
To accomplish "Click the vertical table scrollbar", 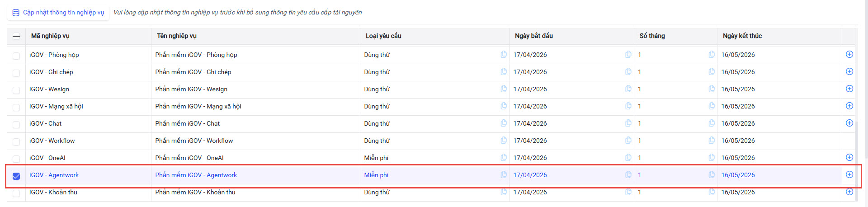I will pos(857,160).
